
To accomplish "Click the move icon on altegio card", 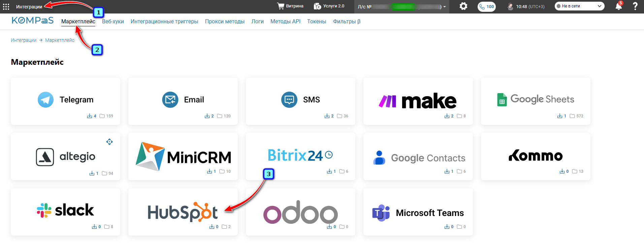I will (109, 142).
